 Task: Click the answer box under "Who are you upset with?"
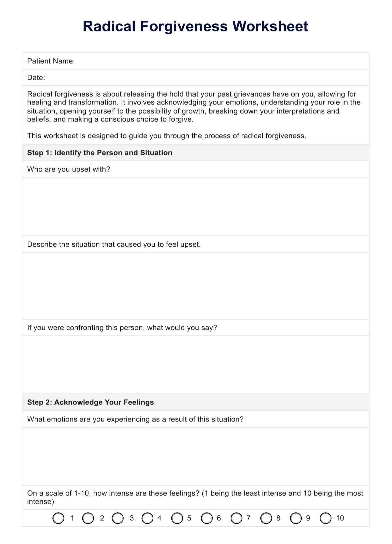coord(196,206)
